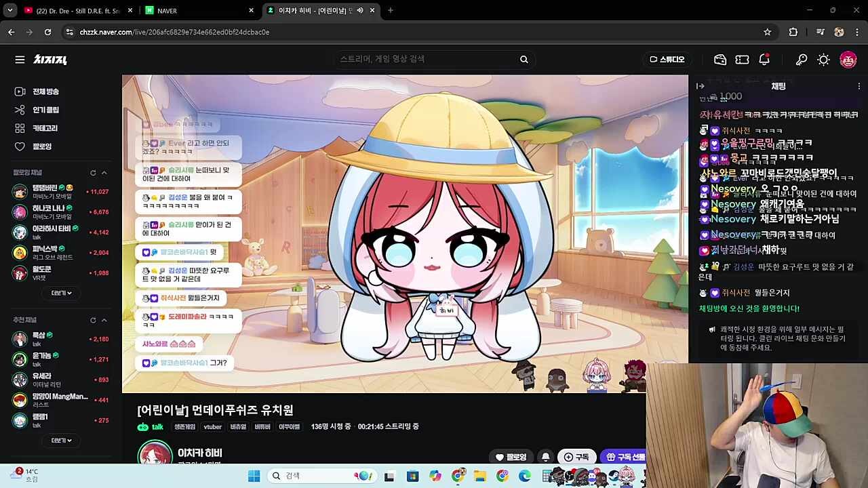
Task: Toggle the light/dark theme sun icon
Action: tap(823, 60)
